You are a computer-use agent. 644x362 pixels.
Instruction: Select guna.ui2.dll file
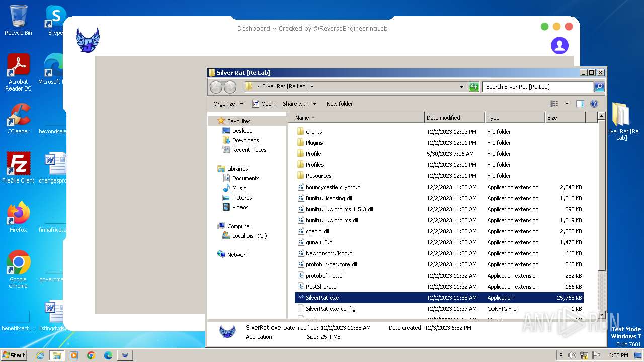(x=320, y=242)
